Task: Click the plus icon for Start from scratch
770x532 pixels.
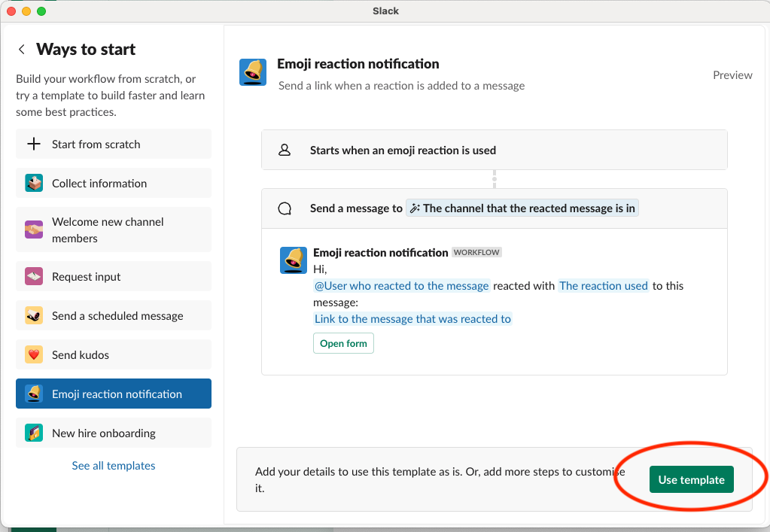Action: (34, 144)
